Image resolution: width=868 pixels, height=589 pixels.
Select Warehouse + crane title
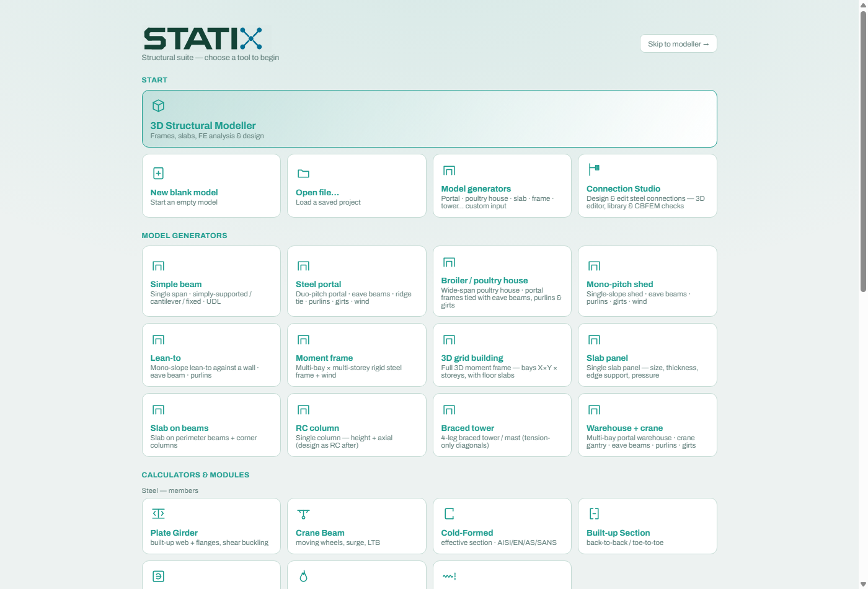[624, 428]
